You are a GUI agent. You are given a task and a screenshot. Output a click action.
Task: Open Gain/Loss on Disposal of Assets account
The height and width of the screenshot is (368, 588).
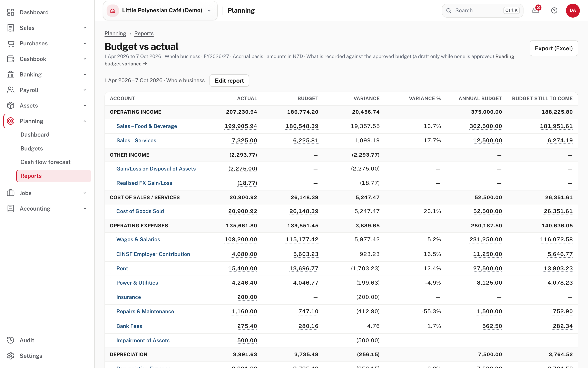click(x=156, y=169)
